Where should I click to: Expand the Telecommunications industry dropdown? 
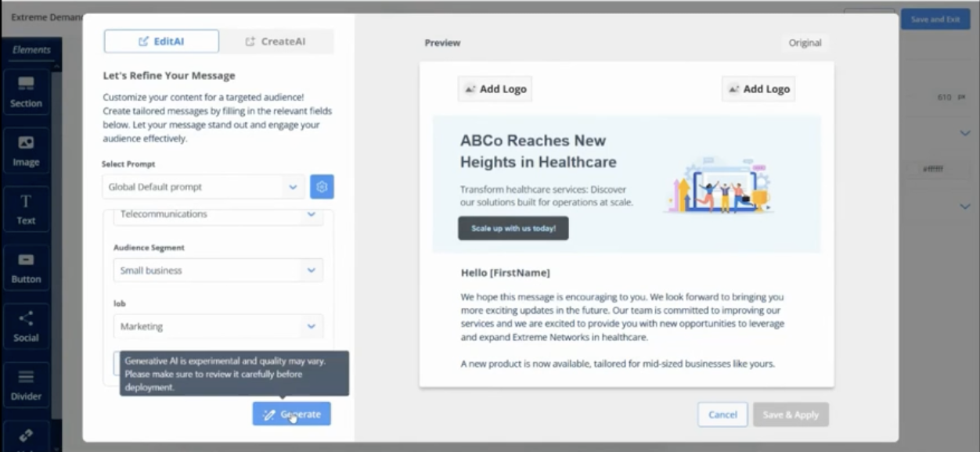coord(218,215)
